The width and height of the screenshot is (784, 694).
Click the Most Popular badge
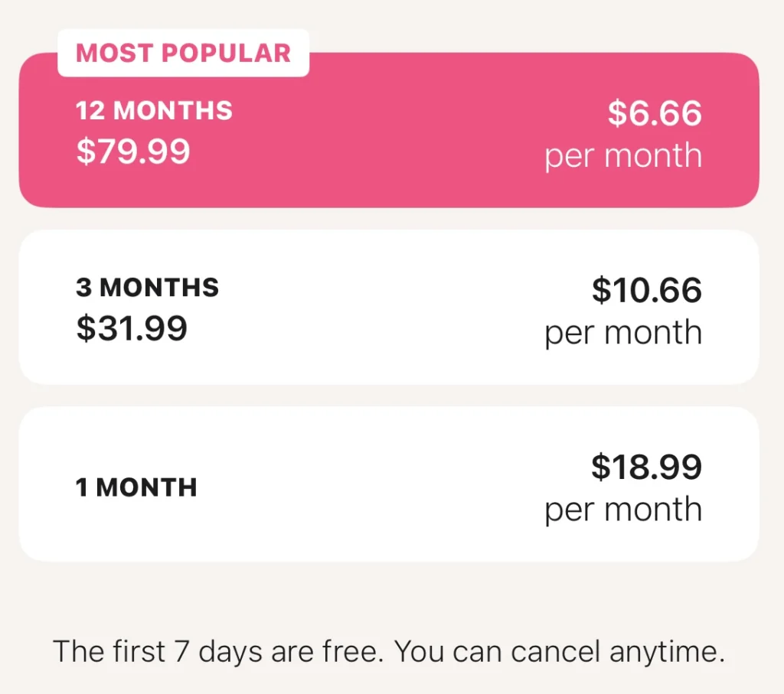click(184, 53)
